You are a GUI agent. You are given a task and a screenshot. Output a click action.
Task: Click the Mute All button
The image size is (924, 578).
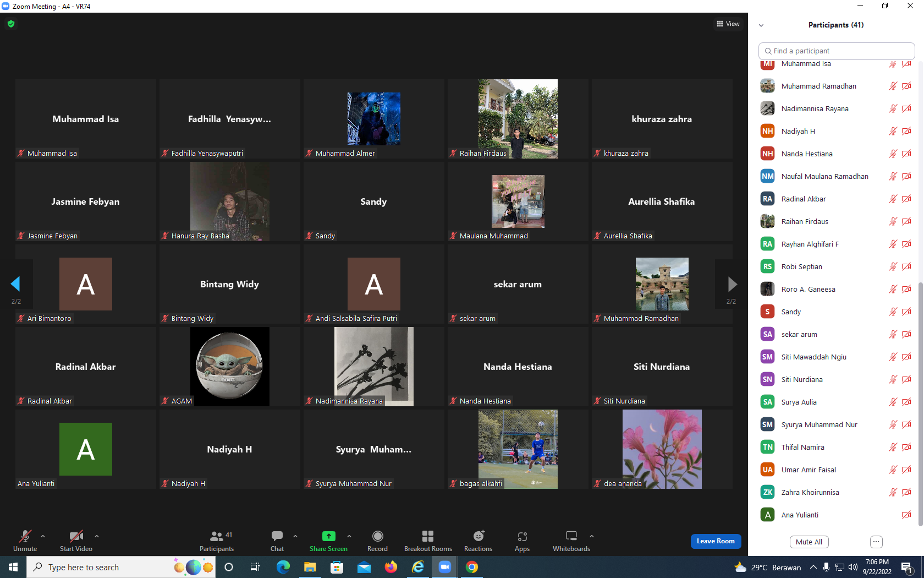point(809,542)
